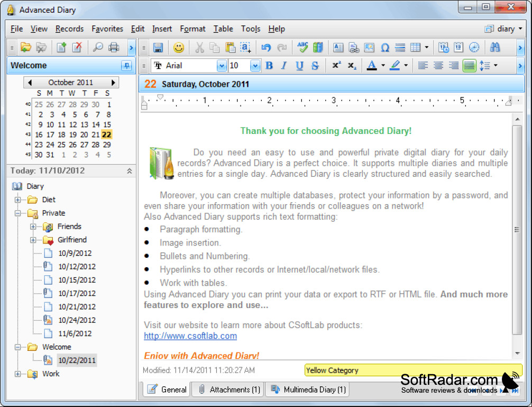Image resolution: width=532 pixels, height=407 pixels.
Task: Open the 10/24/2012 record in the tree
Action: (x=77, y=320)
